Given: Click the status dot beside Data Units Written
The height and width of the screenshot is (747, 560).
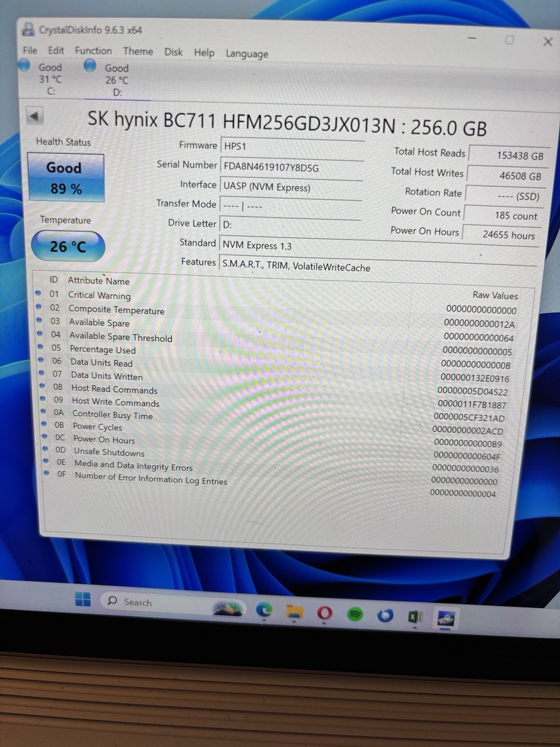Looking at the screenshot, I should click(42, 373).
